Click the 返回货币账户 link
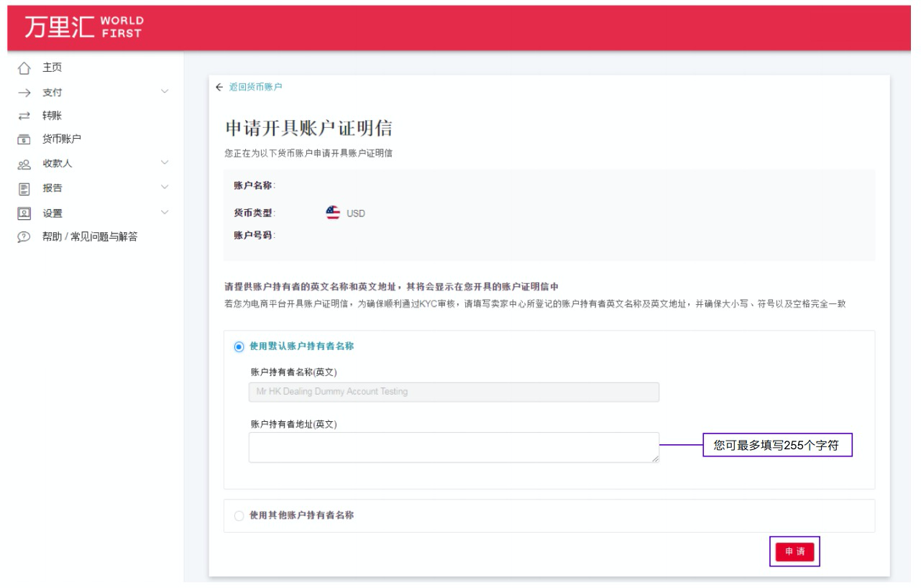The image size is (921, 588). click(x=255, y=87)
